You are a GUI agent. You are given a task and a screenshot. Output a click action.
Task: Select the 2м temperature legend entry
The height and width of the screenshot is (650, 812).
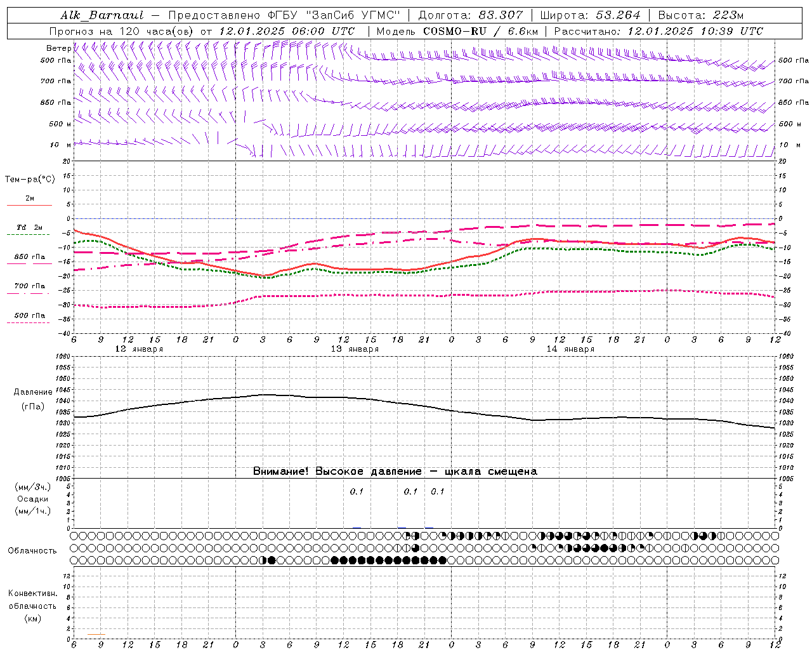[30, 198]
